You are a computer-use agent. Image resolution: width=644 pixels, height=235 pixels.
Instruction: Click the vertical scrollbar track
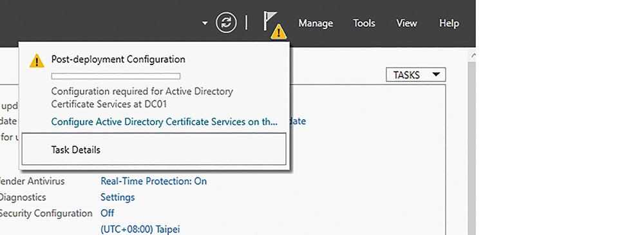click(x=472, y=148)
